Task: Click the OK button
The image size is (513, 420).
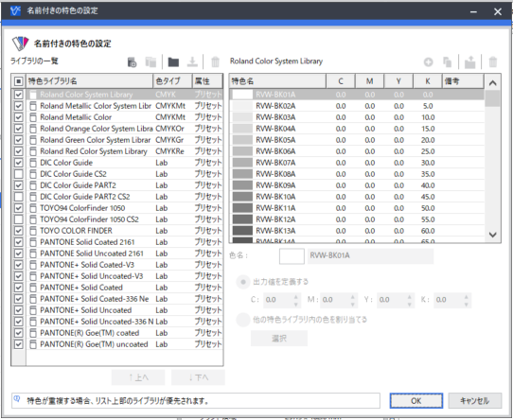Action: [416, 401]
